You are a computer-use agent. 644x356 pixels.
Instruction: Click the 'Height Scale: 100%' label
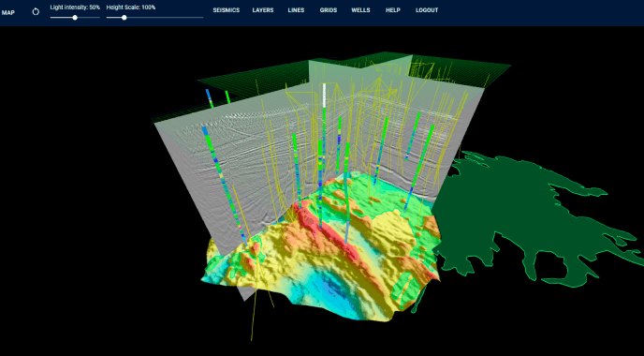click(x=131, y=7)
